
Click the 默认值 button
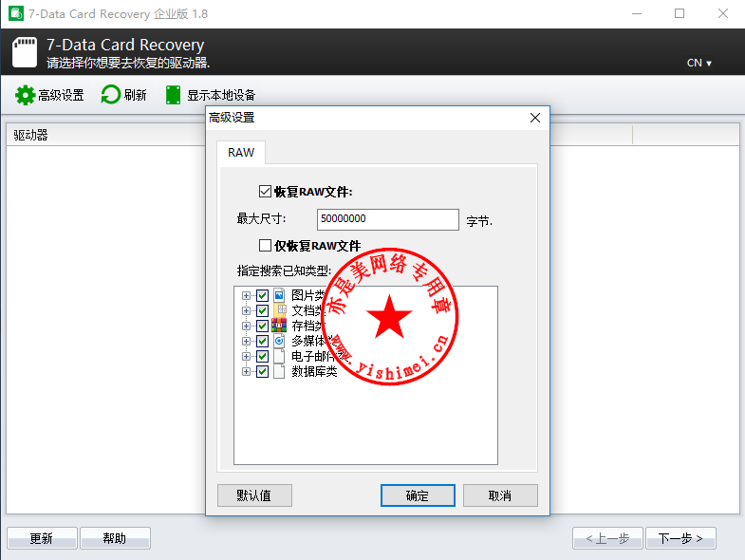pos(254,495)
